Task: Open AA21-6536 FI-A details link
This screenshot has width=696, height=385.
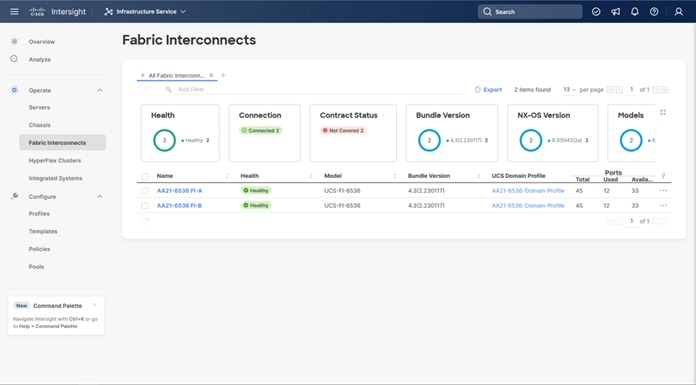Action: pos(179,191)
